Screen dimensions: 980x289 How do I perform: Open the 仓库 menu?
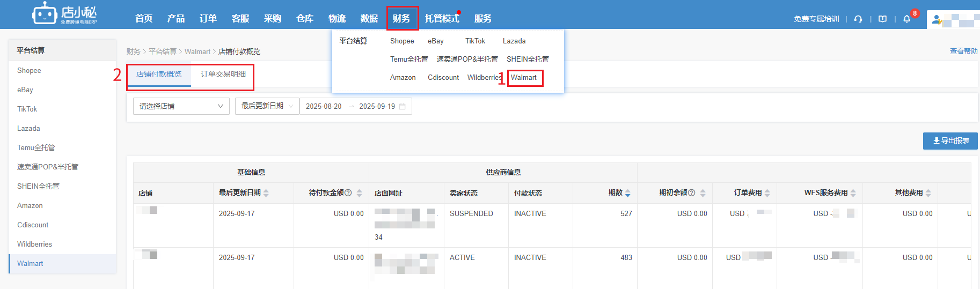(305, 19)
